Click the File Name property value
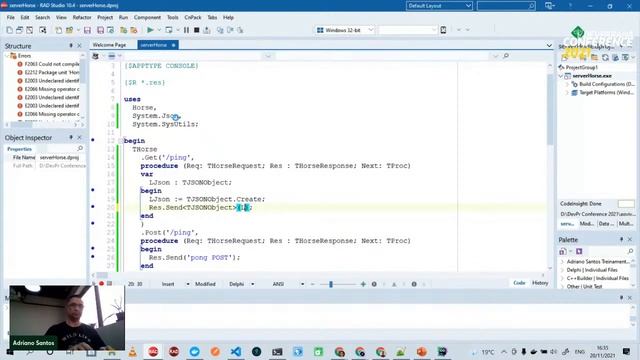The width and height of the screenshot is (640, 360). [x=61, y=158]
